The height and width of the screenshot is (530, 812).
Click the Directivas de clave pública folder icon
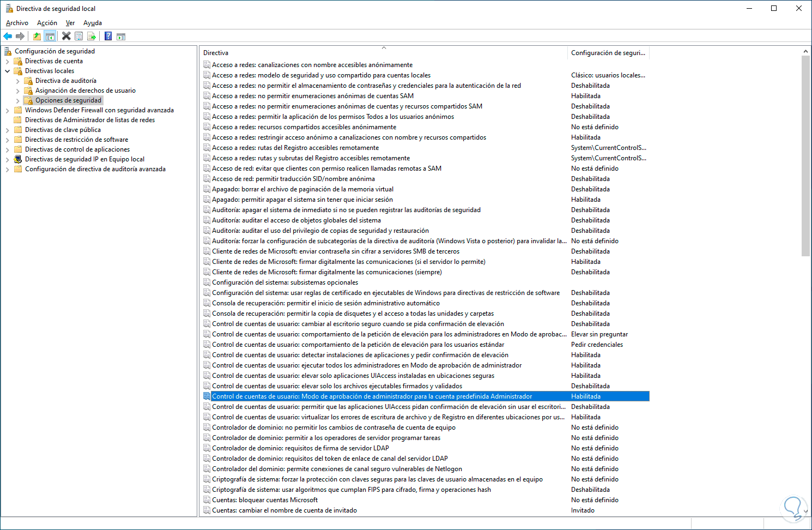pyautogui.click(x=18, y=130)
